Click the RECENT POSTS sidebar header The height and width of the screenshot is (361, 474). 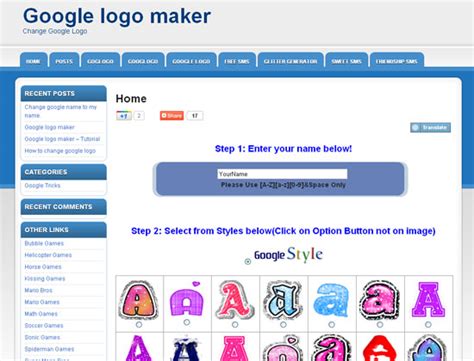(x=64, y=93)
